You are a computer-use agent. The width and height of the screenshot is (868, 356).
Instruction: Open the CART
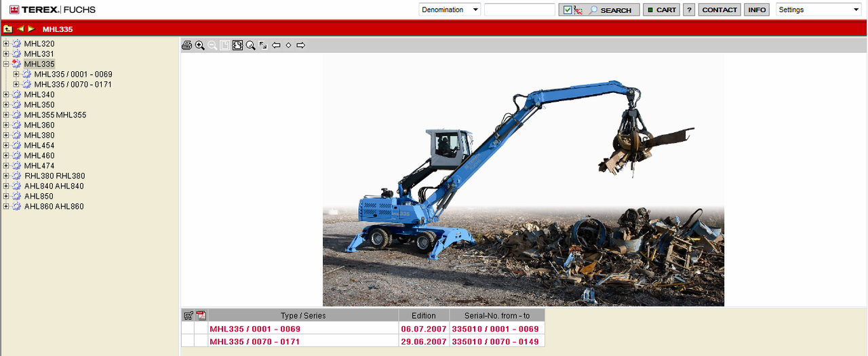(x=661, y=10)
